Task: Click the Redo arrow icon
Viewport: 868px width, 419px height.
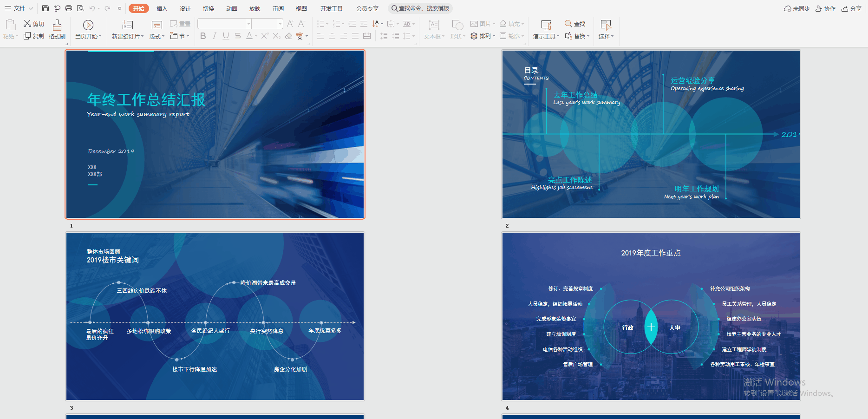Action: (x=107, y=8)
